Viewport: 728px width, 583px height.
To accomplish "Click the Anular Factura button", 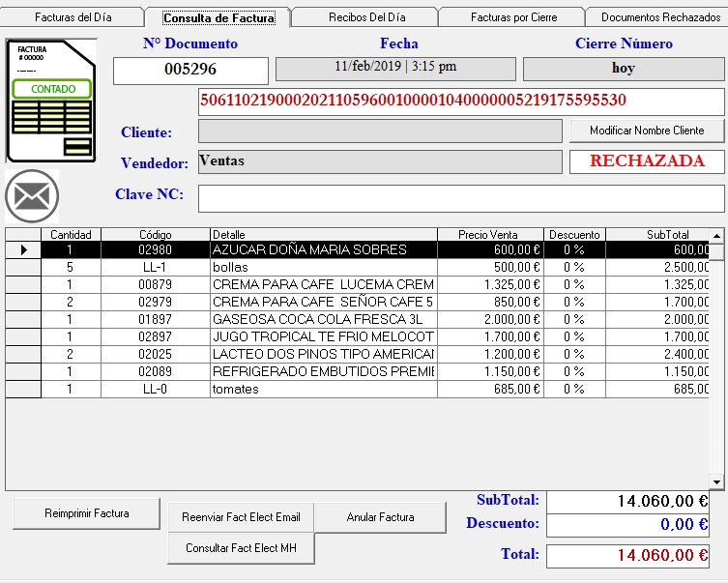I will pos(380,517).
